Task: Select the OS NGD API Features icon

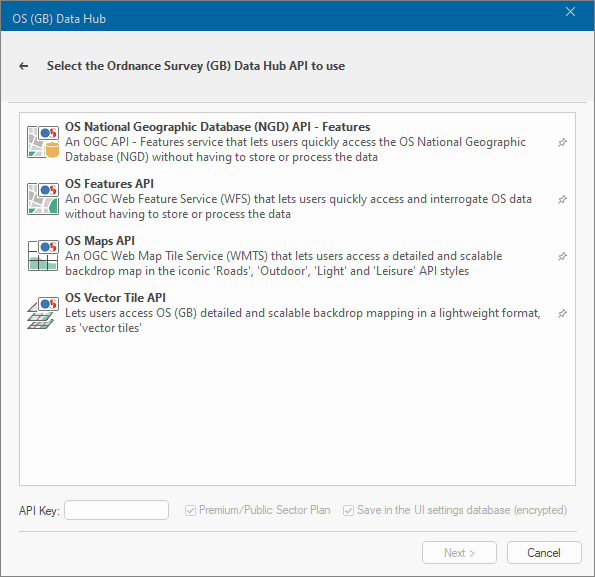Action: pyautogui.click(x=43, y=142)
